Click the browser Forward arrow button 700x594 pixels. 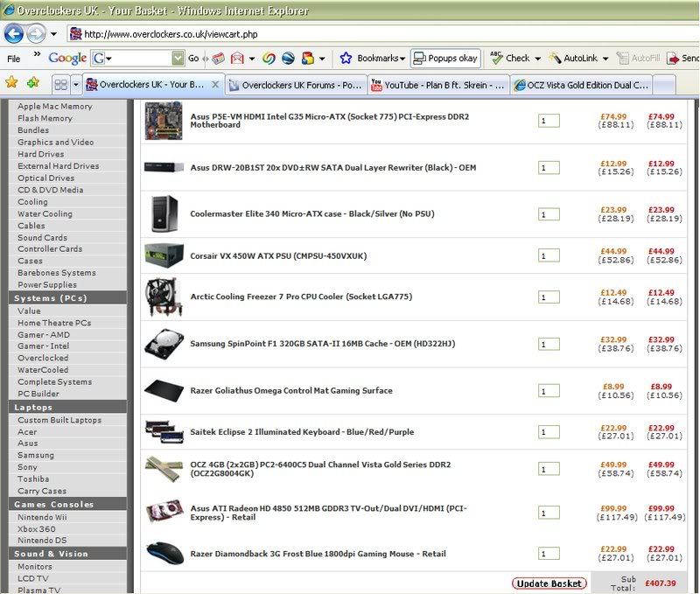tap(36, 34)
